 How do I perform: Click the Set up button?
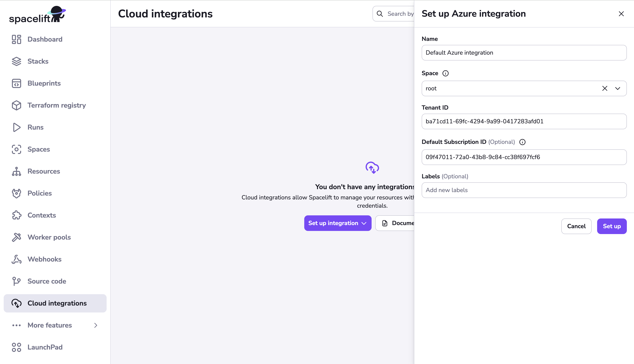[612, 226]
